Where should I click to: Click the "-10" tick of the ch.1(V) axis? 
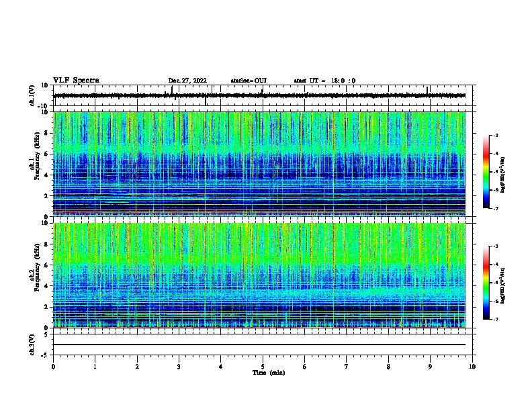pos(42,106)
